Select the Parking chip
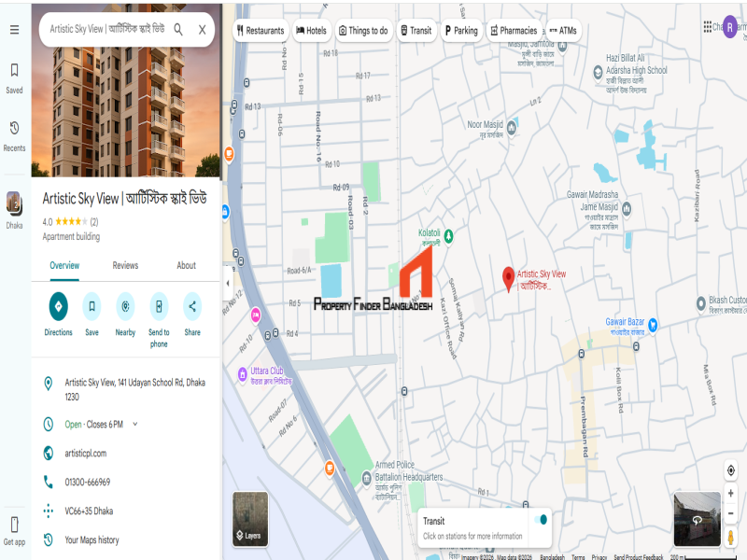 (x=461, y=31)
